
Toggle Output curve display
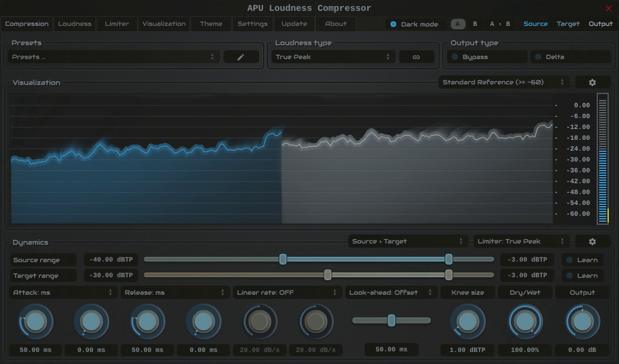(600, 24)
